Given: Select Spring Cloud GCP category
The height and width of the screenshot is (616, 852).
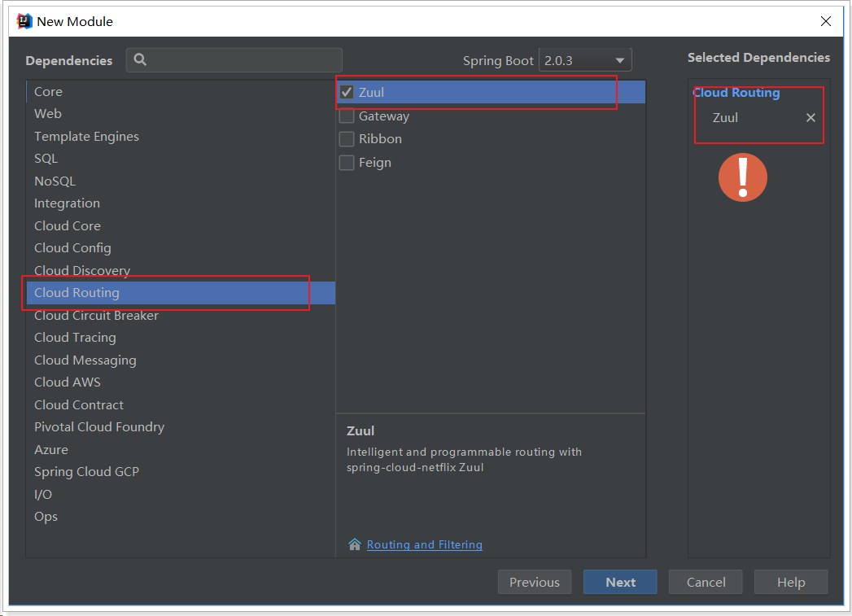Looking at the screenshot, I should click(181, 472).
